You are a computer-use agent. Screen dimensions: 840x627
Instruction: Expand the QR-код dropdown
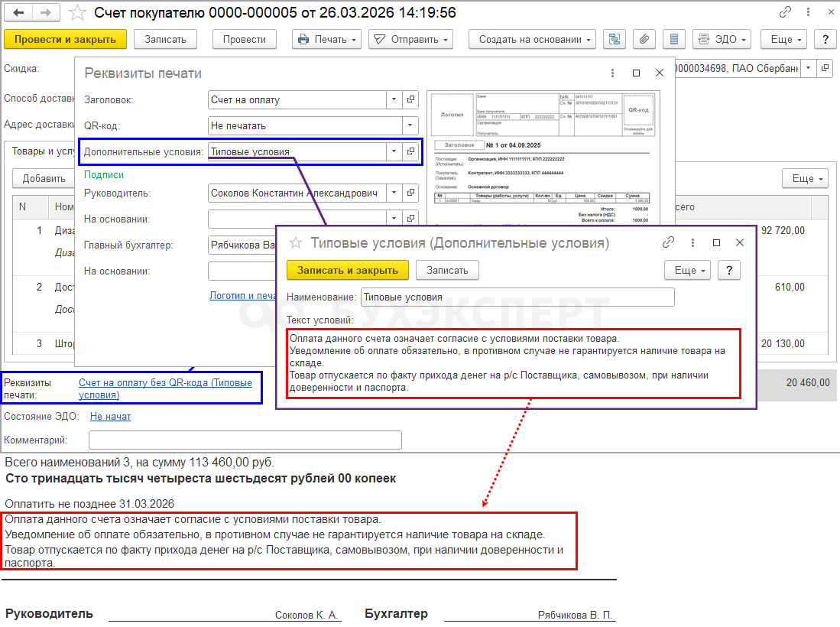(x=410, y=125)
